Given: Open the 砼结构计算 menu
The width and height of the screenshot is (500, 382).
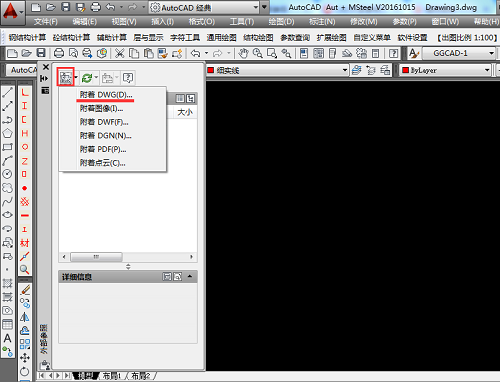Looking at the screenshot, I should (71, 38).
